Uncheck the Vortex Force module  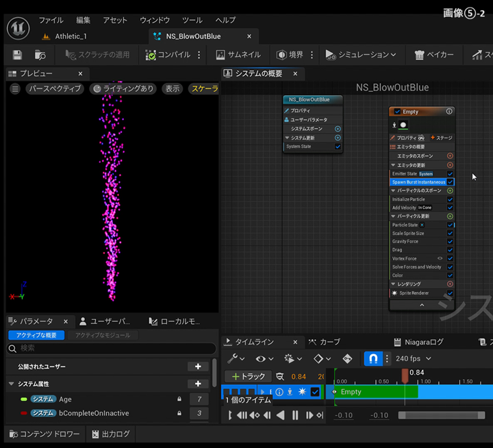(x=450, y=258)
